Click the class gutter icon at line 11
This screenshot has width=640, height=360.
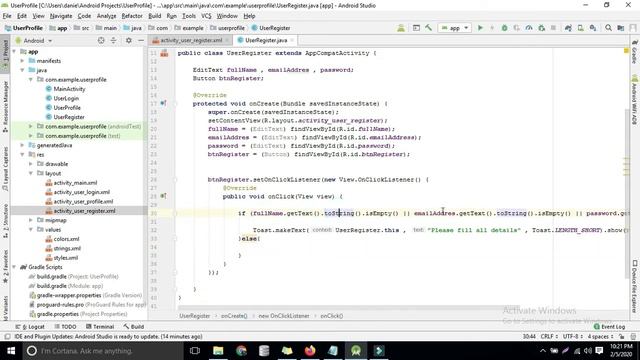click(164, 53)
